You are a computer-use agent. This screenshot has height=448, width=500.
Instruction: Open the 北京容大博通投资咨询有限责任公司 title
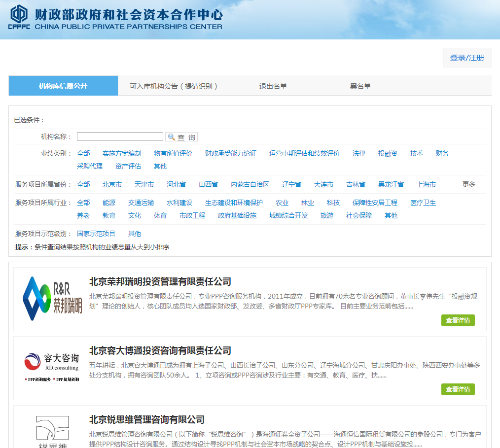[160, 350]
